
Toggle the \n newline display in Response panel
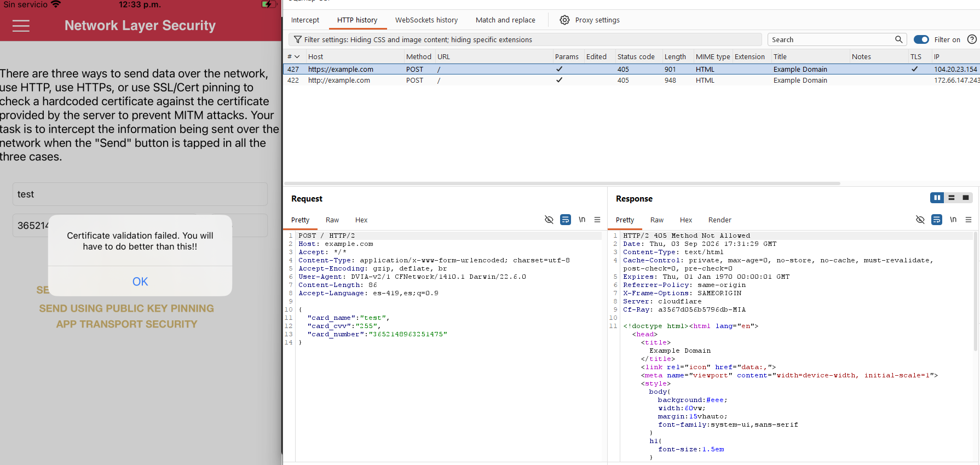tap(953, 220)
